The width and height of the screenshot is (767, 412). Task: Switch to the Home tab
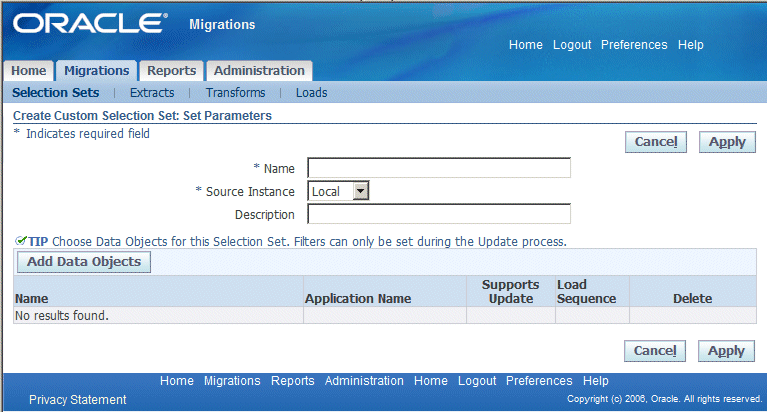(29, 70)
